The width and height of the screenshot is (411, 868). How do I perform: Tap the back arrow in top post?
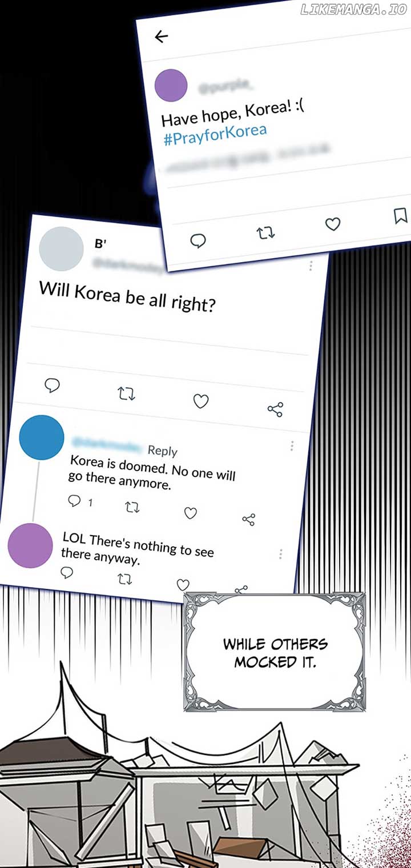162,37
